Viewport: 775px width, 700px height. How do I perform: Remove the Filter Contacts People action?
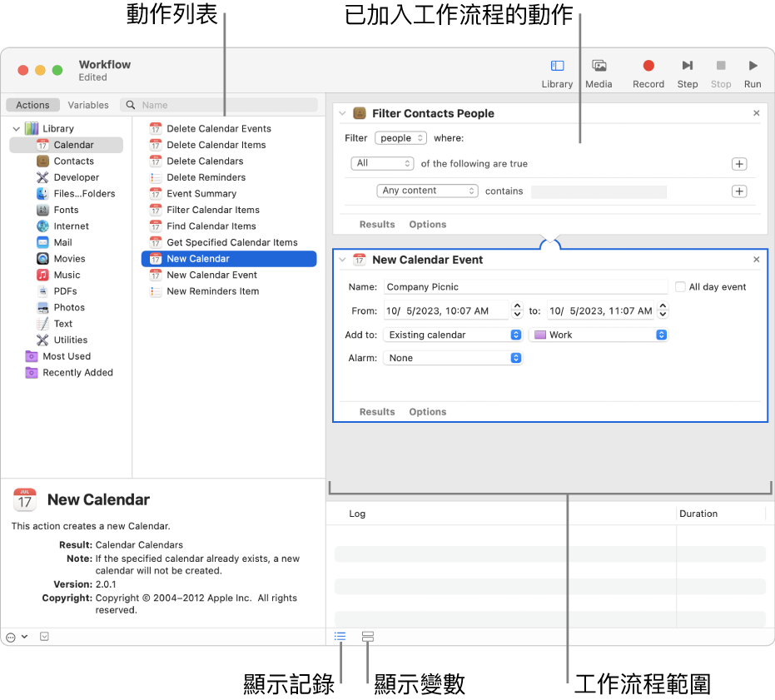click(x=756, y=113)
